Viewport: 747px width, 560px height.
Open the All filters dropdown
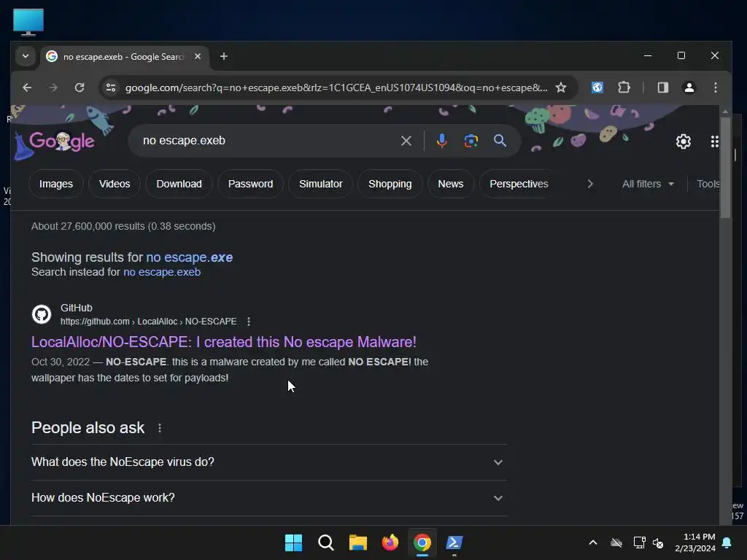coord(648,184)
